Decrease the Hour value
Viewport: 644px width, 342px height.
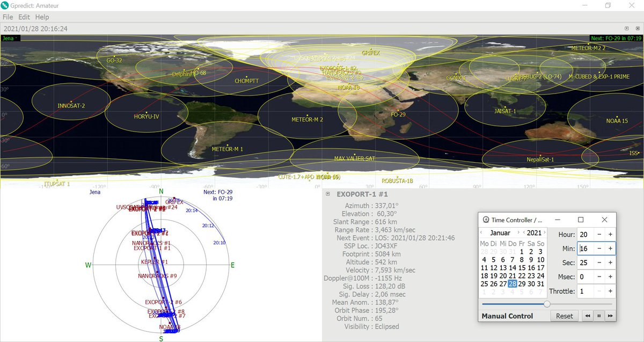(x=599, y=235)
